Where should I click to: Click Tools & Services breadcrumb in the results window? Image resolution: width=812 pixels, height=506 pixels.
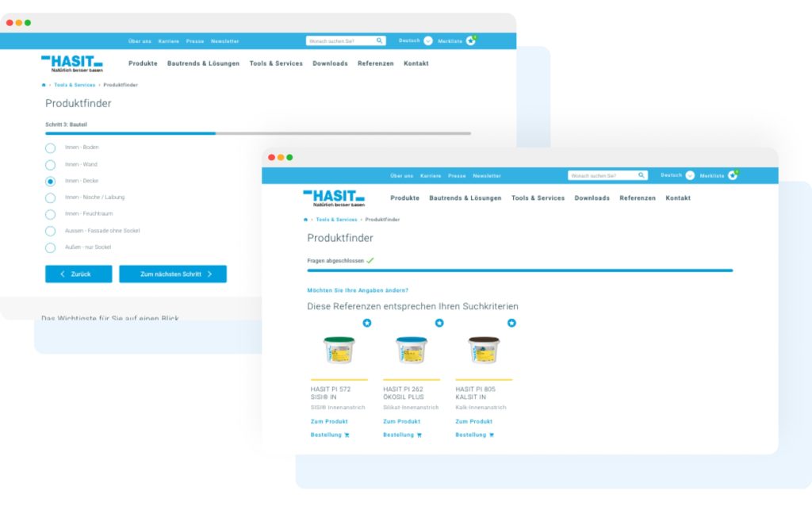click(x=336, y=220)
